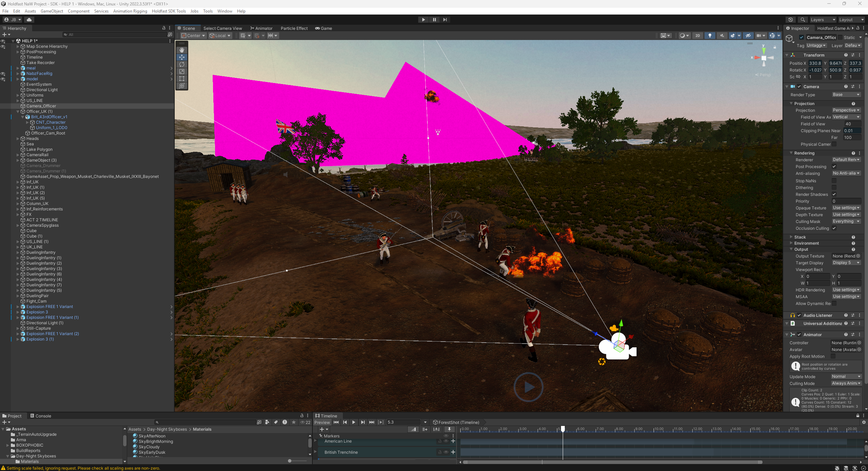Toggle eye visibility of British Trenchline track
The image size is (868, 471).
(x=446, y=452)
